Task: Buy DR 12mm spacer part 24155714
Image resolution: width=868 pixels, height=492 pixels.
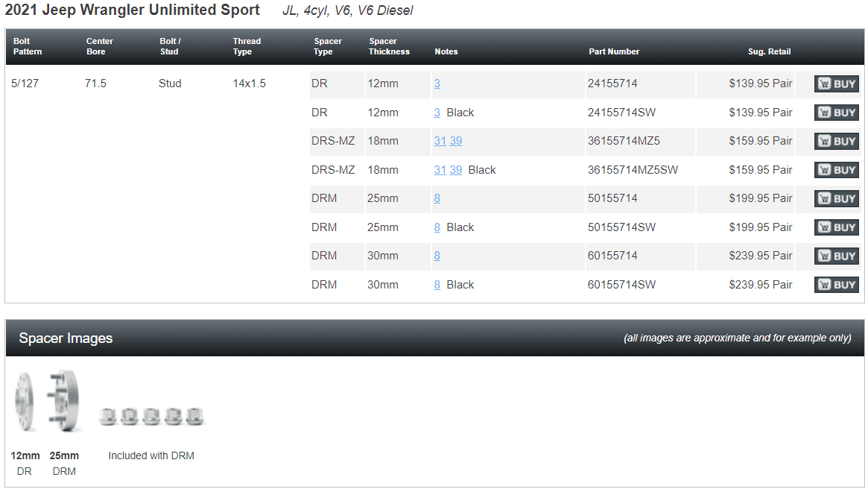Action: (836, 83)
